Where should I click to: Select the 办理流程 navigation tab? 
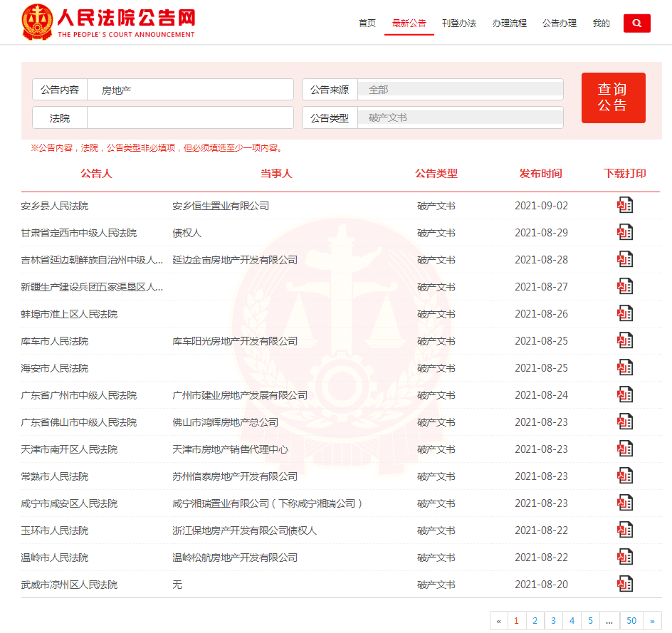(510, 23)
